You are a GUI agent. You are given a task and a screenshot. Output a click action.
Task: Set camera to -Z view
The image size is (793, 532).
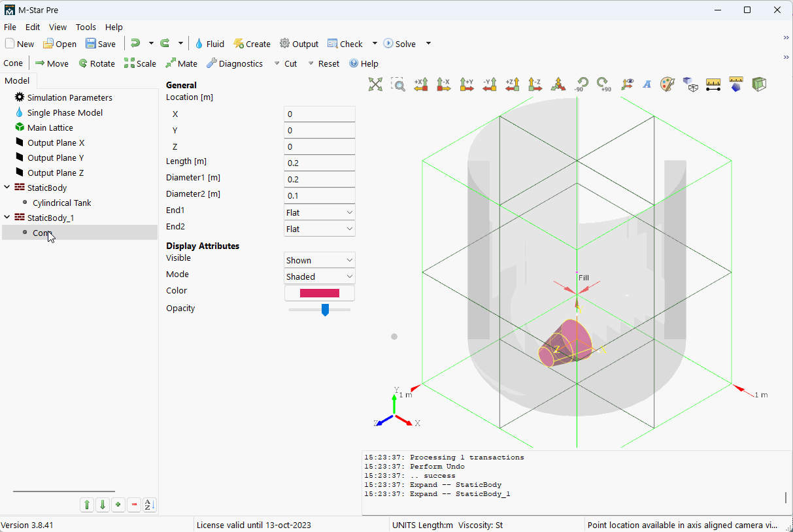(x=535, y=84)
